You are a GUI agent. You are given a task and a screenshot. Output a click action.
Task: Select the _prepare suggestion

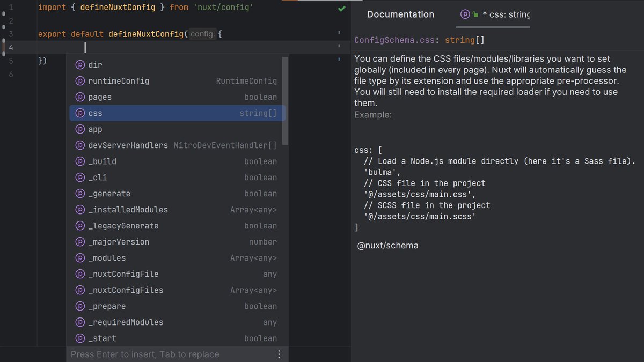175,306
